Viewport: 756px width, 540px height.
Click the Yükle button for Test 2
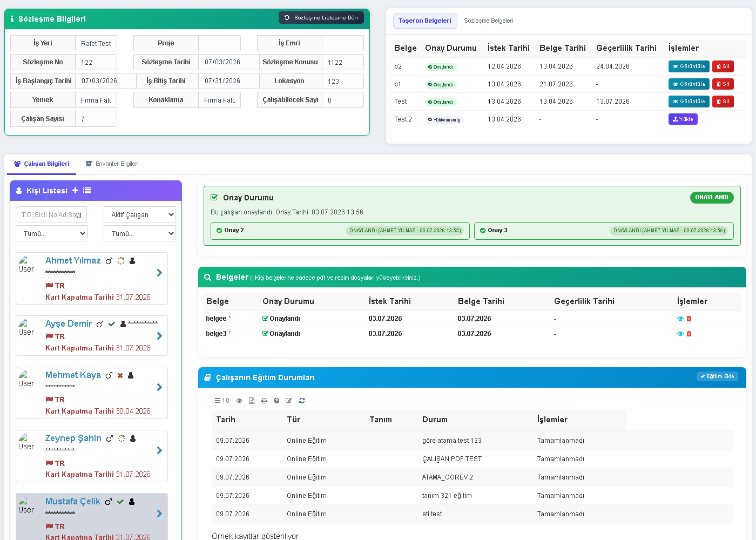tap(683, 119)
